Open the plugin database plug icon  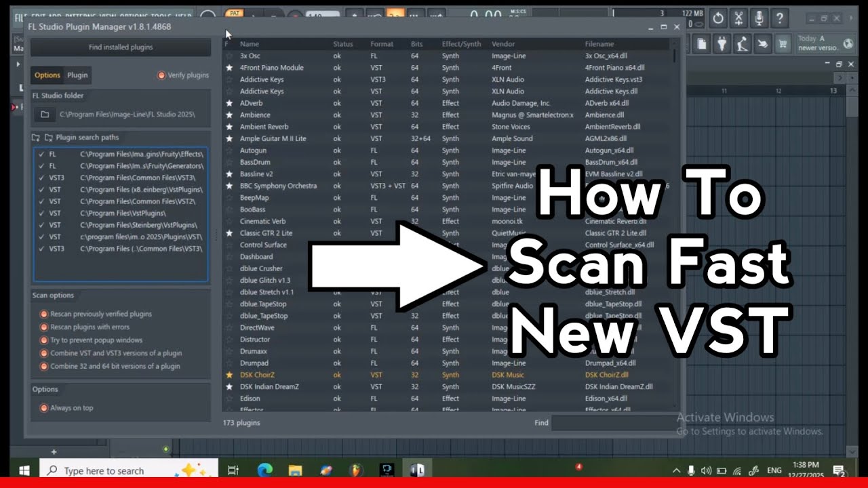click(x=723, y=44)
